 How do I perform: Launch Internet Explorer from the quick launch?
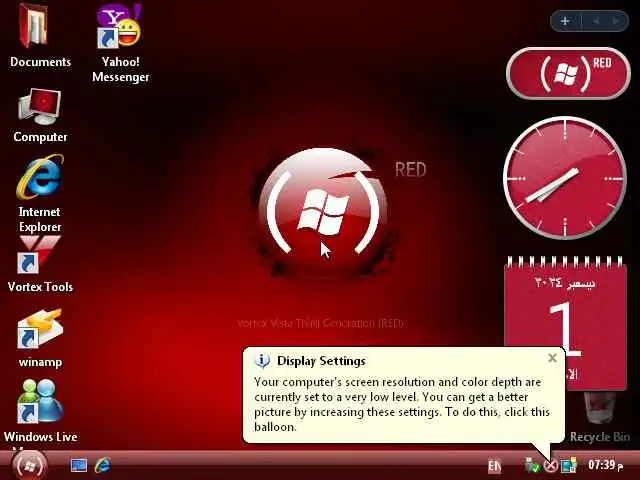102,465
